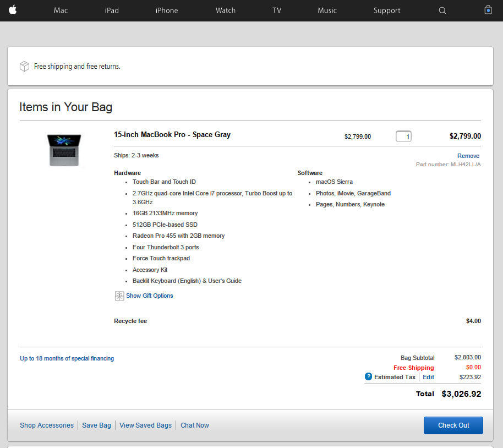Click the free shipping and returns text

77,67
